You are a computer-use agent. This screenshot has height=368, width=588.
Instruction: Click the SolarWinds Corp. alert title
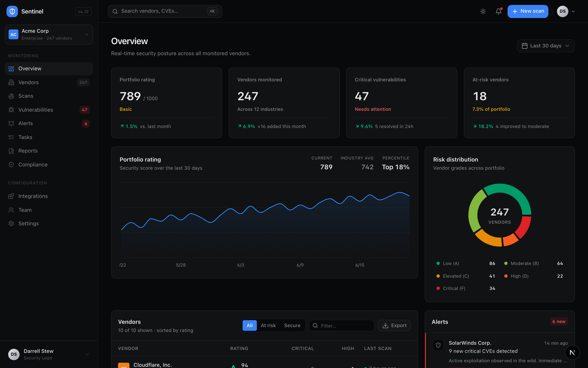(470, 343)
